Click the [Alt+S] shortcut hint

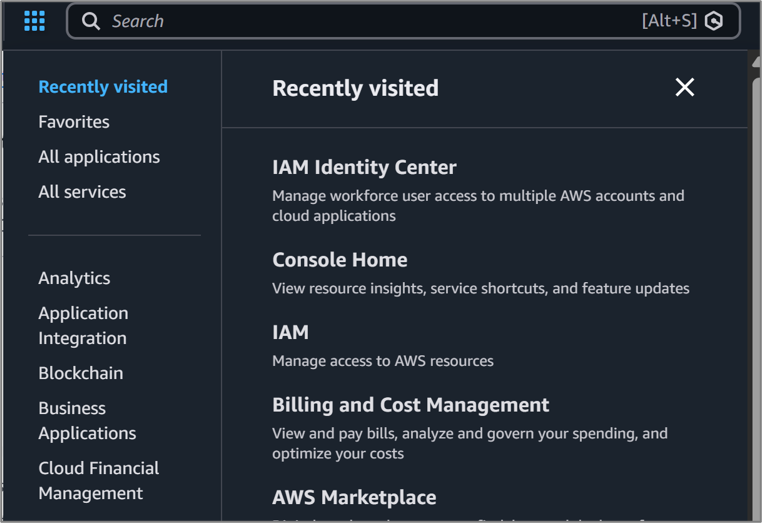pyautogui.click(x=669, y=21)
